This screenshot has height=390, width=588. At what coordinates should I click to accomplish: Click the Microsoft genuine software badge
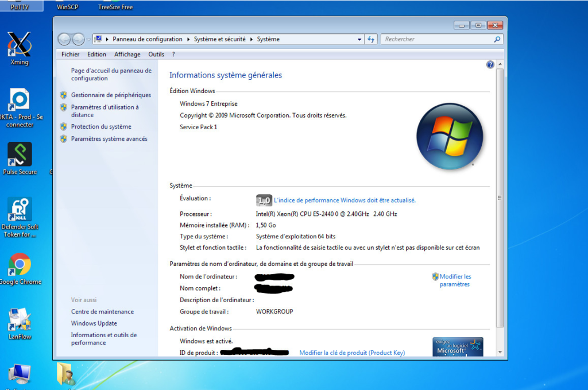tap(458, 347)
